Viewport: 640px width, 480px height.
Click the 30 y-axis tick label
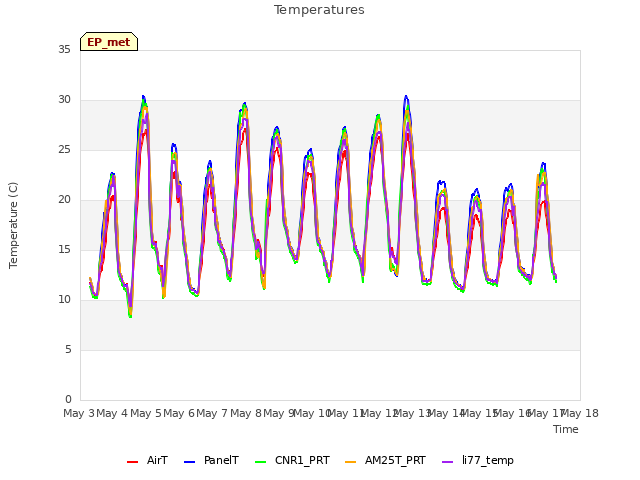point(64,100)
